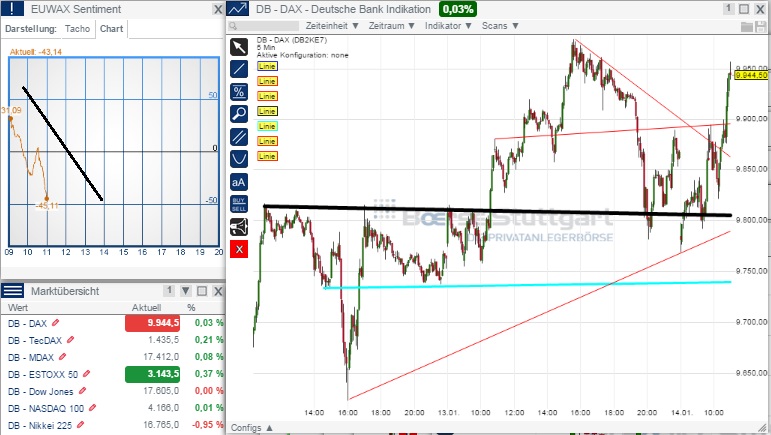The height and width of the screenshot is (435, 771).
Task: Select the last Linie label in list
Action: [267, 156]
